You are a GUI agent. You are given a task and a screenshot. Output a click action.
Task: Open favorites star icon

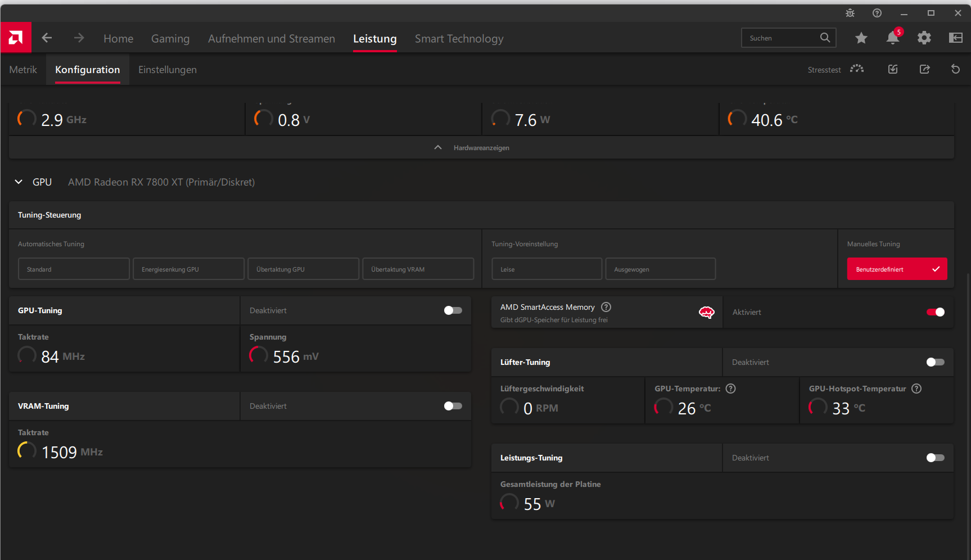(x=861, y=38)
